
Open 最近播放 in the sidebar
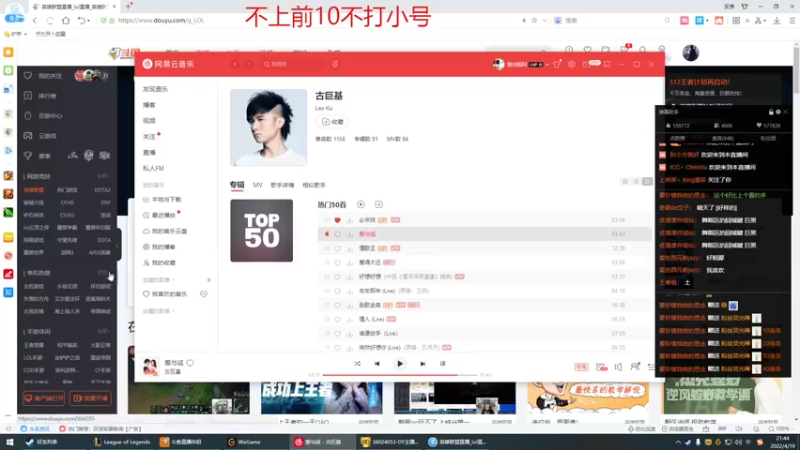[160, 215]
